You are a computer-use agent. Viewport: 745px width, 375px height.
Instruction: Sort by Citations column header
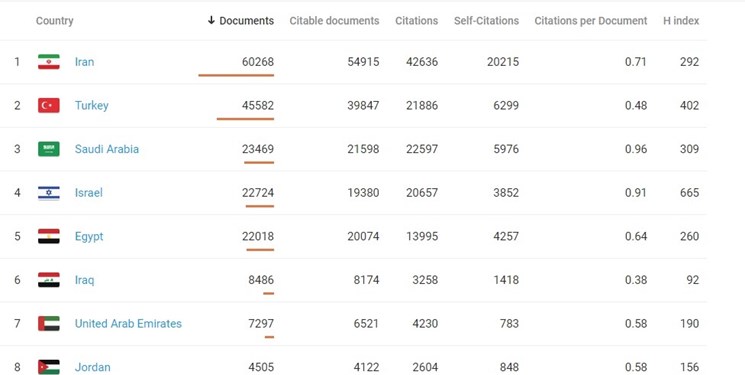coord(417,21)
